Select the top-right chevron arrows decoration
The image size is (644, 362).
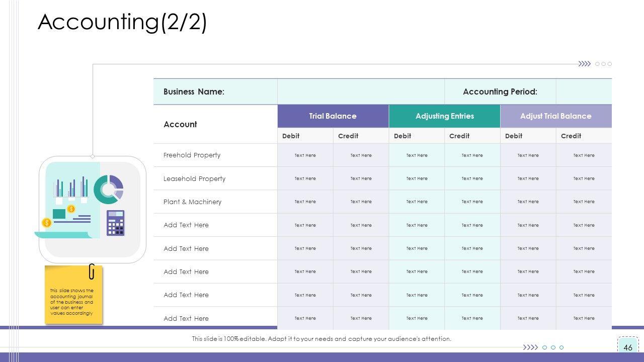point(584,64)
